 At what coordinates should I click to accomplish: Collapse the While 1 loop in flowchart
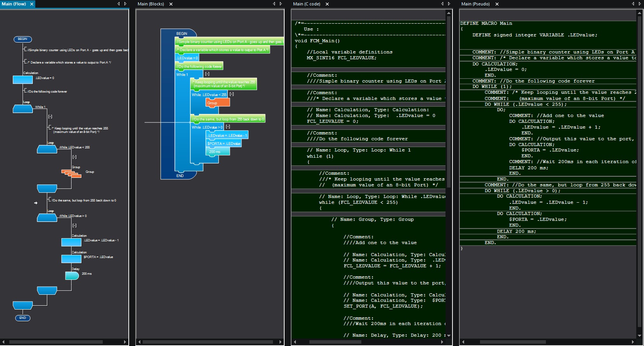pos(50,117)
